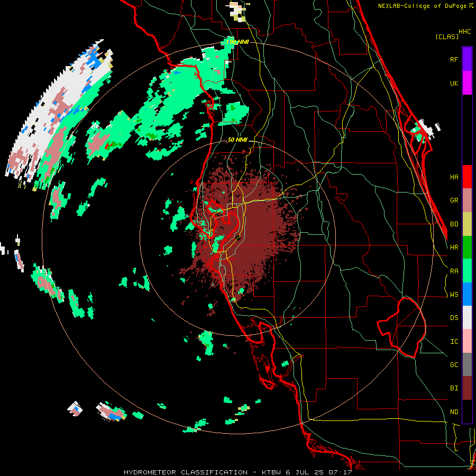Viewport: 476px width, 476px height.
Task: Click the UK magenta legend swatch
Action: pyautogui.click(x=467, y=83)
